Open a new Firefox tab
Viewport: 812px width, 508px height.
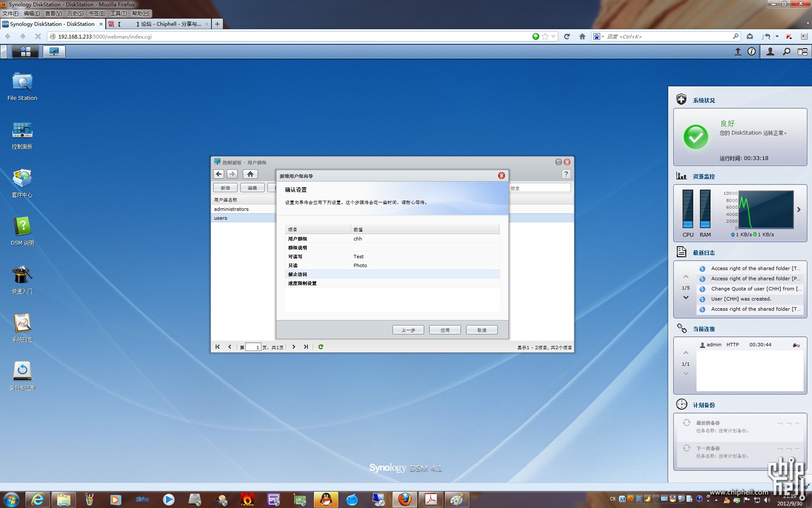coord(217,24)
